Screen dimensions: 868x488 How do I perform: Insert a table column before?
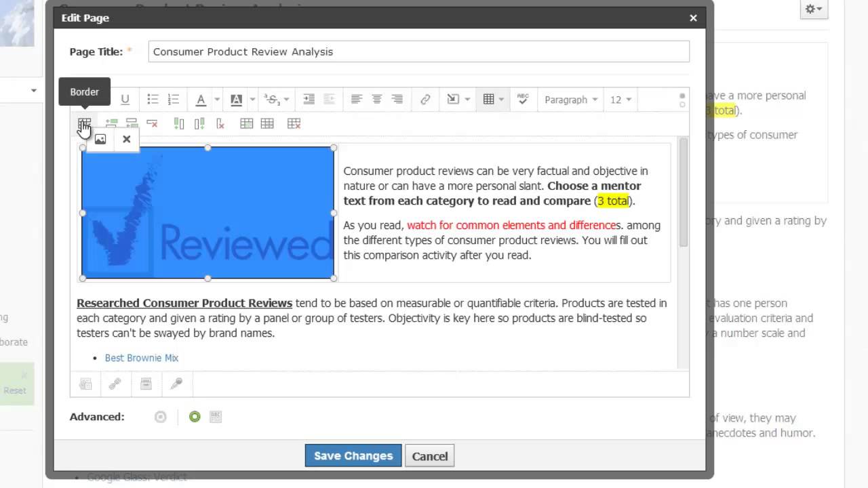tap(179, 123)
